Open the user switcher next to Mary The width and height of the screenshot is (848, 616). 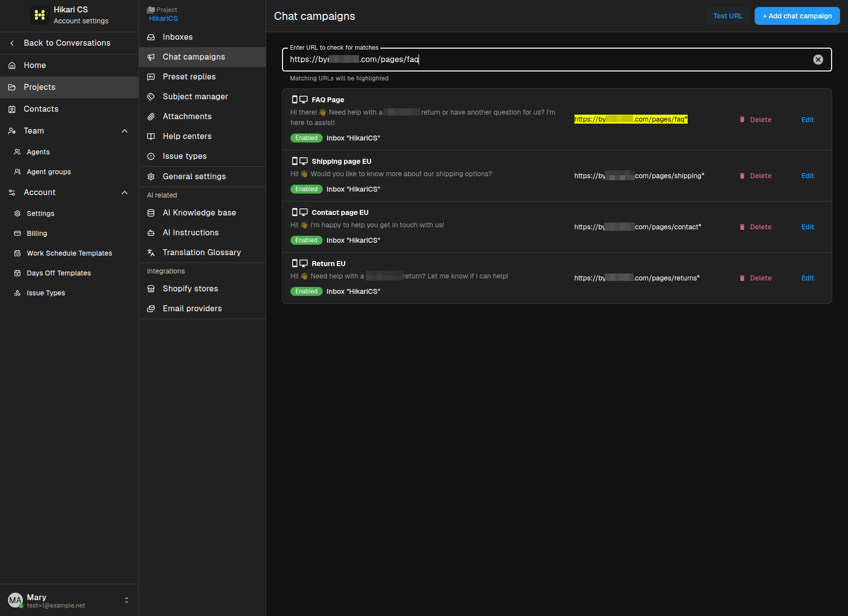click(x=127, y=600)
